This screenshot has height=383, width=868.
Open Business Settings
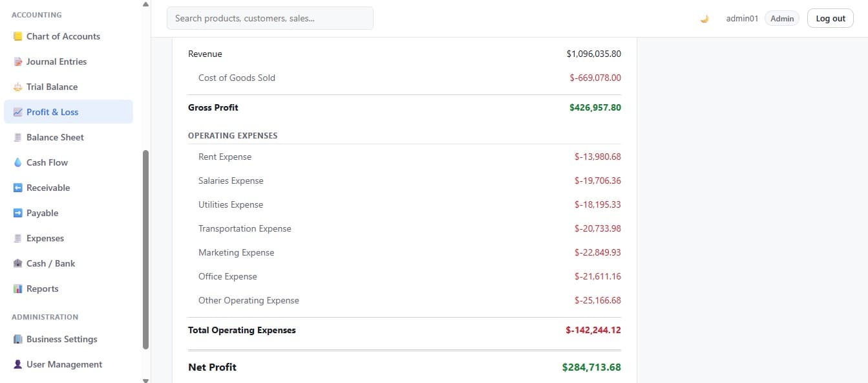point(69,339)
